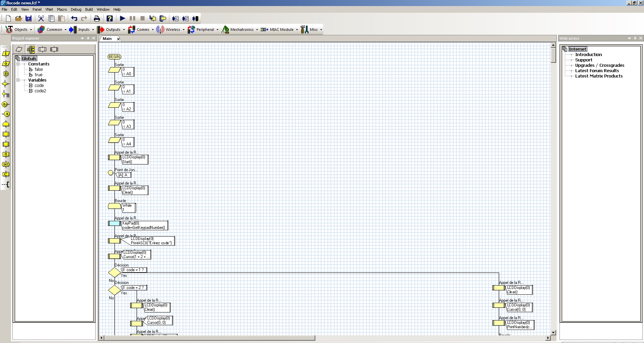The width and height of the screenshot is (644, 343).
Task: Print the flowchart
Action: coord(97,18)
